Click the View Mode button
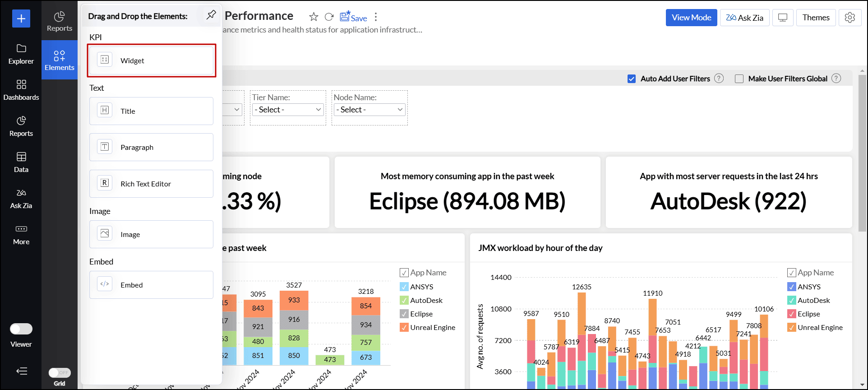 [x=691, y=18]
